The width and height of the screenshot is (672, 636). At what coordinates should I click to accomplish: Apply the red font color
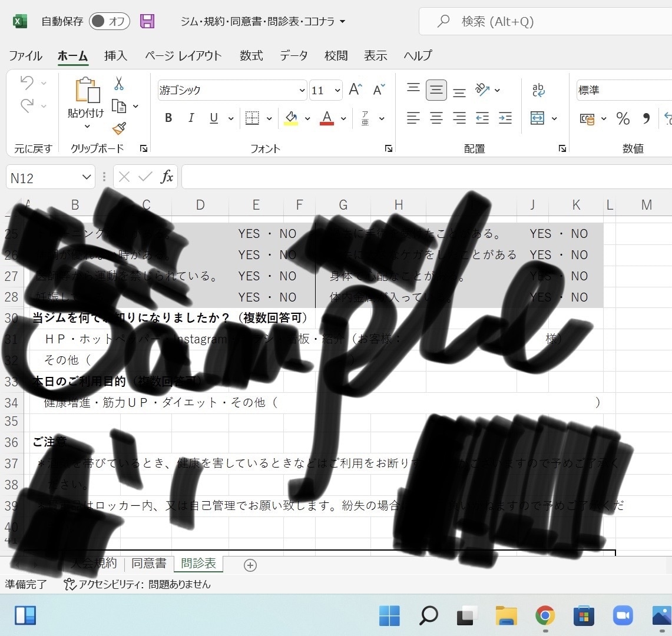(x=326, y=118)
